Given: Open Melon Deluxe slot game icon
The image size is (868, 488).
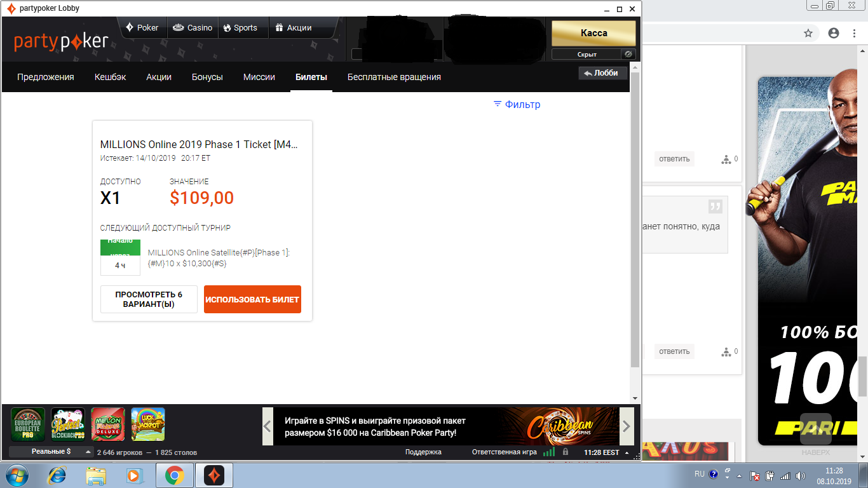Looking at the screenshot, I should tap(108, 424).
